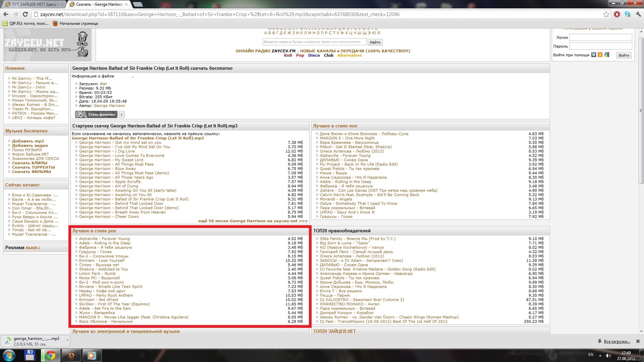Screen dimensions: 644x362
Task: Log in with the Google icon
Action: click(607, 55)
